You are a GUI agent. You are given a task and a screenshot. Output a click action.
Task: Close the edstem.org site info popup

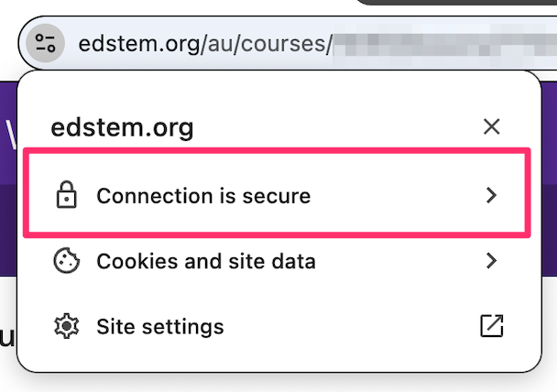pos(492,126)
